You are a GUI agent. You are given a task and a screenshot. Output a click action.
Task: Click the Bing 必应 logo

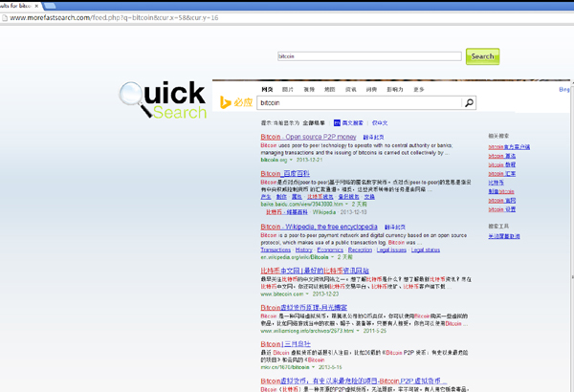click(x=236, y=102)
